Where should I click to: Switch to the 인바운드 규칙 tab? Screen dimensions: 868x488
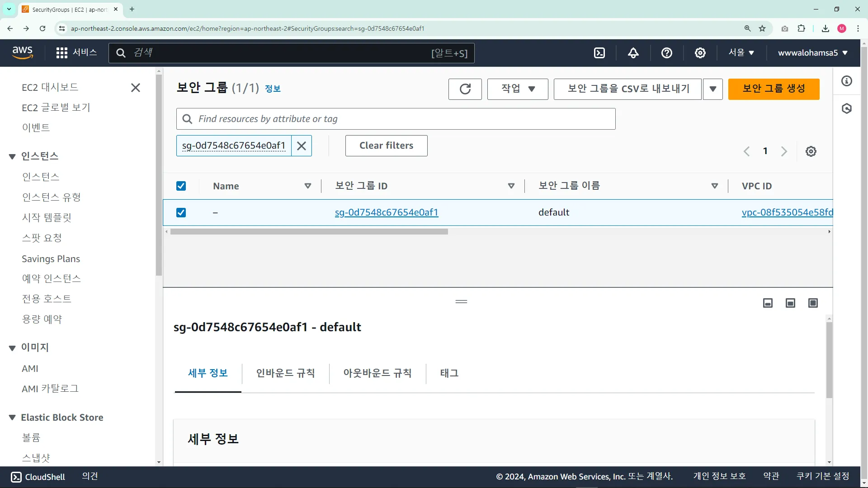(285, 373)
